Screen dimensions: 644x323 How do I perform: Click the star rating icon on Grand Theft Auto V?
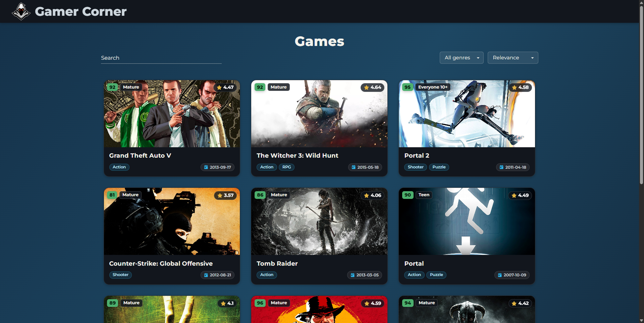(x=219, y=88)
